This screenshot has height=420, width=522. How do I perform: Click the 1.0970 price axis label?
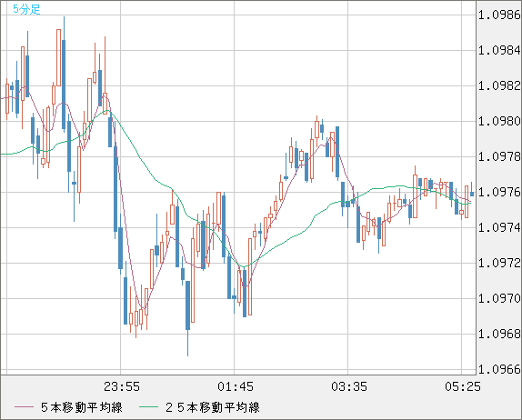point(499,298)
